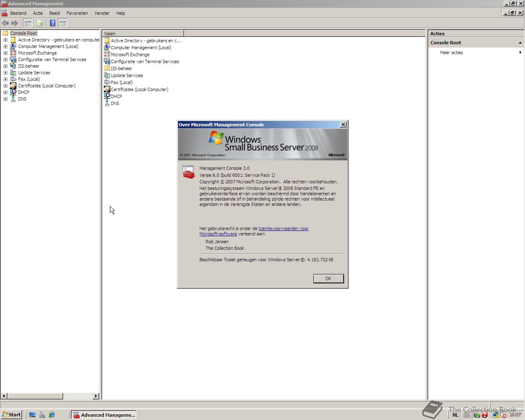Viewport: 525px width, 420px height.
Task: Launch Internet Explorer from quick launch
Action: 52,415
